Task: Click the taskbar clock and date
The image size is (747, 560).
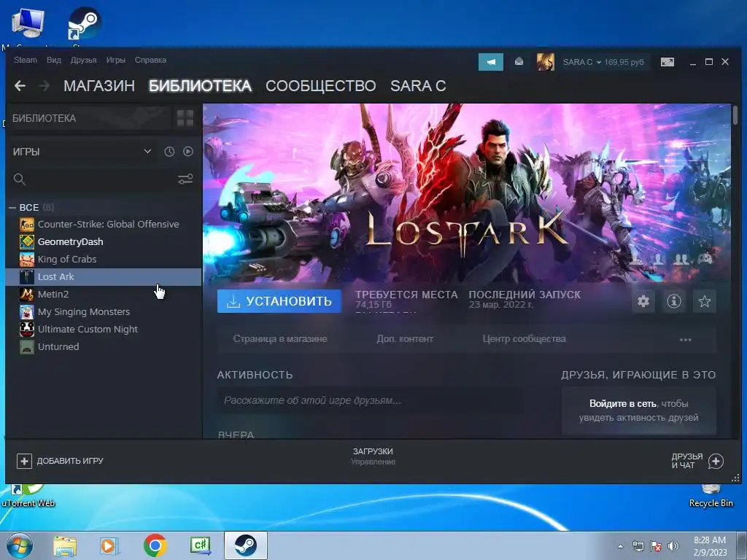Action: coord(710,546)
